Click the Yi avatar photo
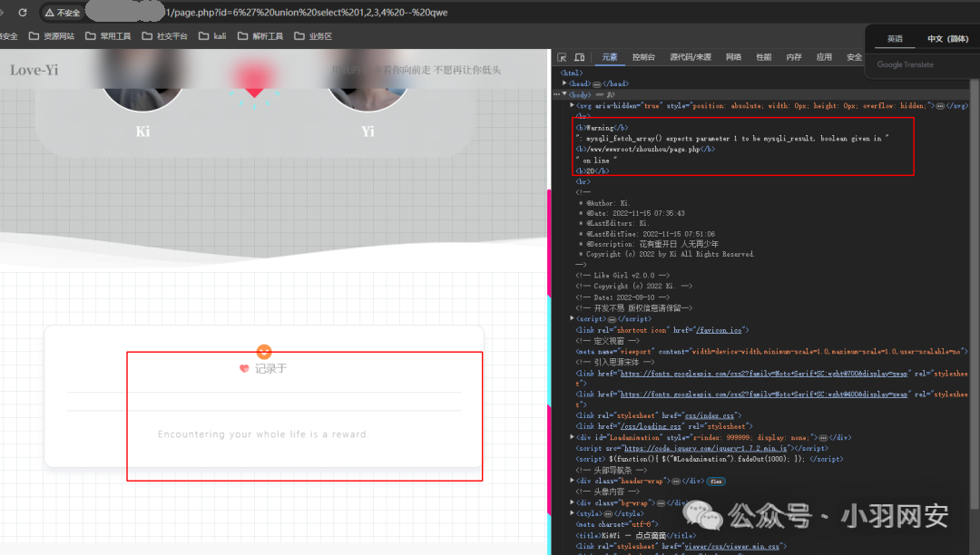Viewport: 980px width, 555px height. (367, 81)
